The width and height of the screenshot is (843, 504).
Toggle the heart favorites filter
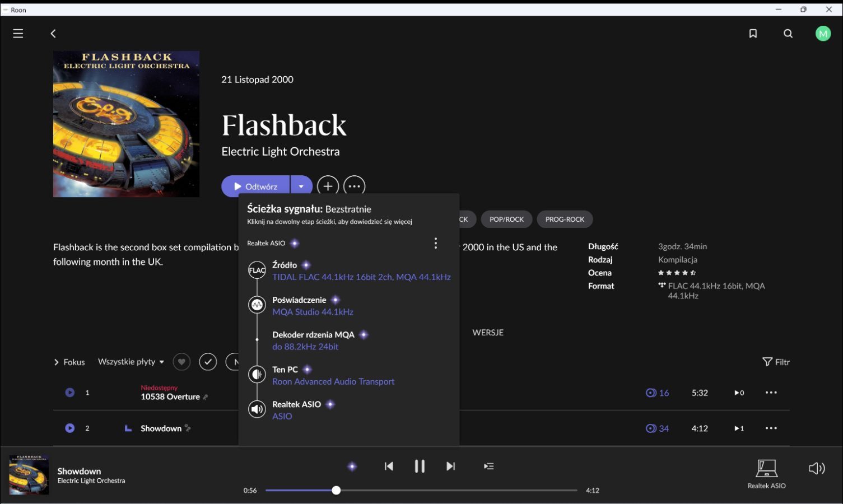pyautogui.click(x=181, y=362)
